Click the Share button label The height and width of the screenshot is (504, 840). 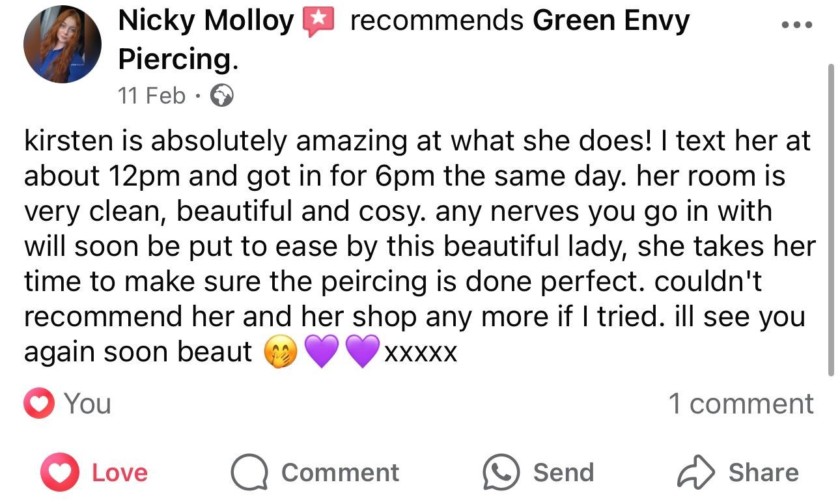[763, 473]
